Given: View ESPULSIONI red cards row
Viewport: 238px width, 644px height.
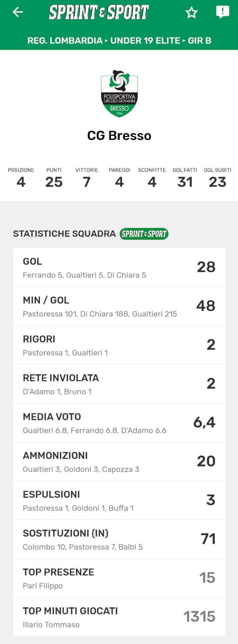Looking at the screenshot, I should pos(119,500).
